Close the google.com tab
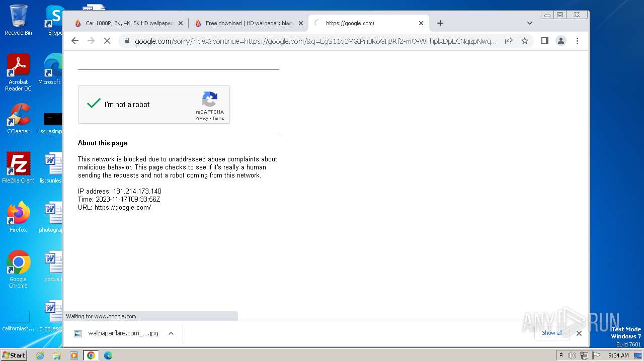The height and width of the screenshot is (362, 644). click(x=421, y=23)
